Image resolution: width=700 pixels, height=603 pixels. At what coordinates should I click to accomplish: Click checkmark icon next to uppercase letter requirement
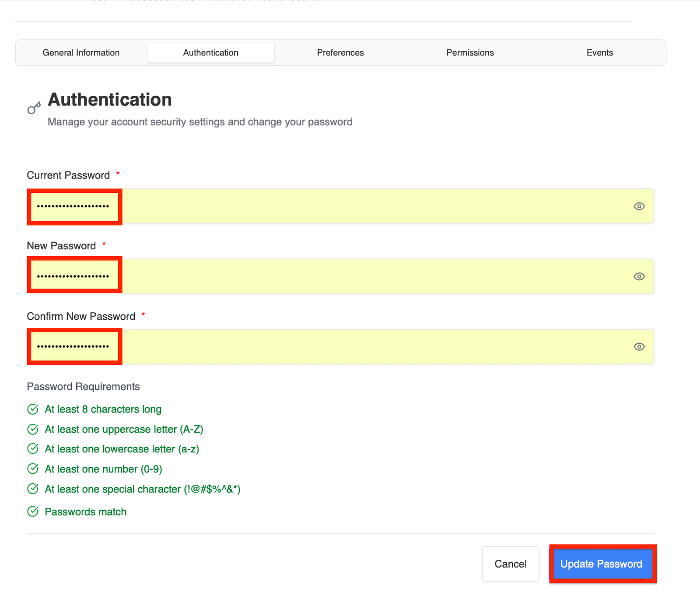[x=33, y=429]
